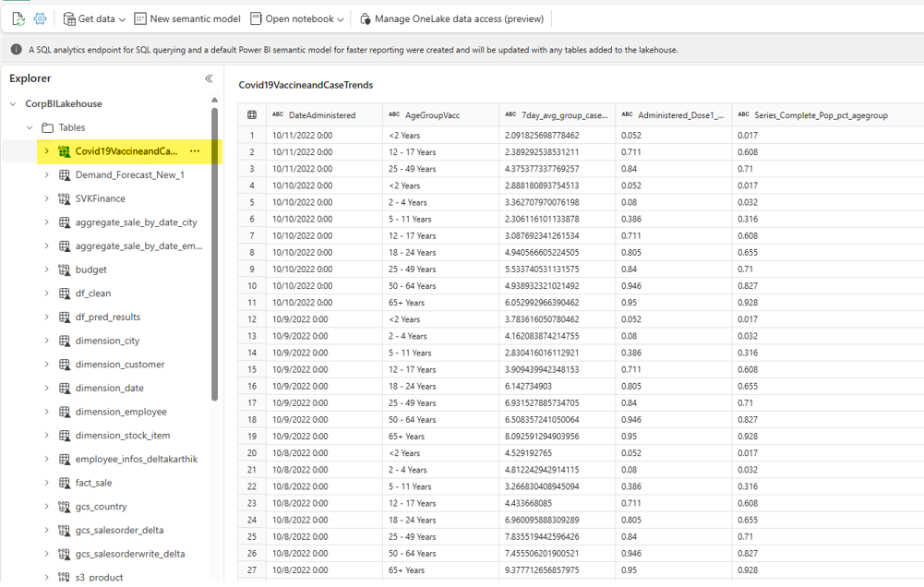Select the fact_sale table

click(x=93, y=483)
